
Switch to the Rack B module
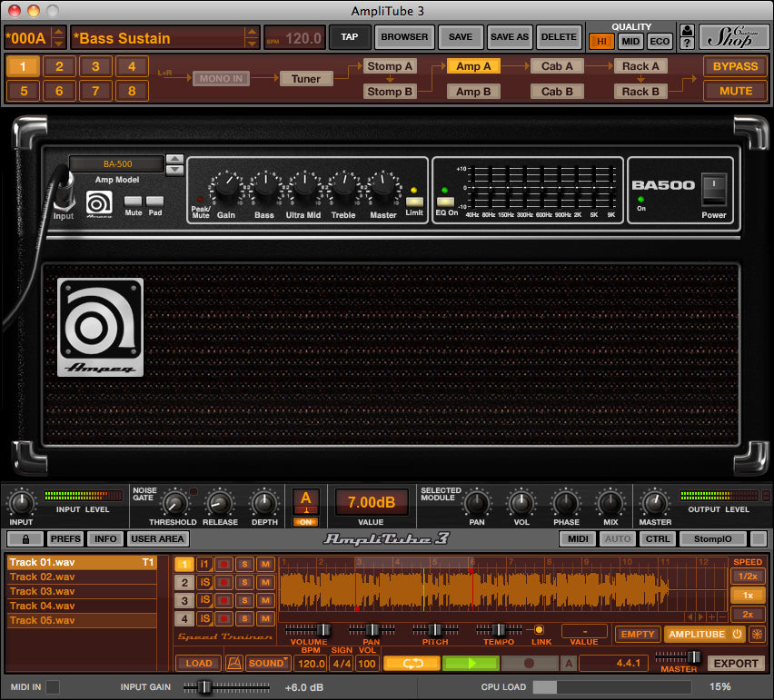[640, 91]
